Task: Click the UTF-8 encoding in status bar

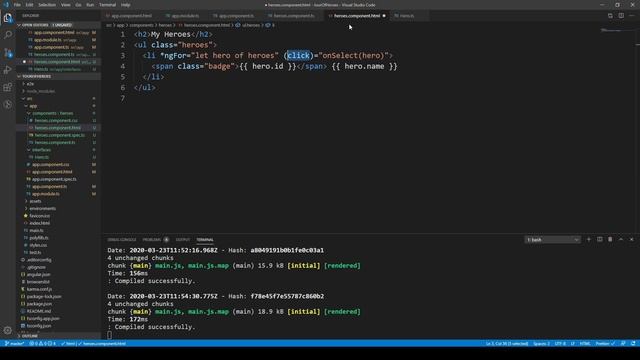Action: [x=560, y=344]
